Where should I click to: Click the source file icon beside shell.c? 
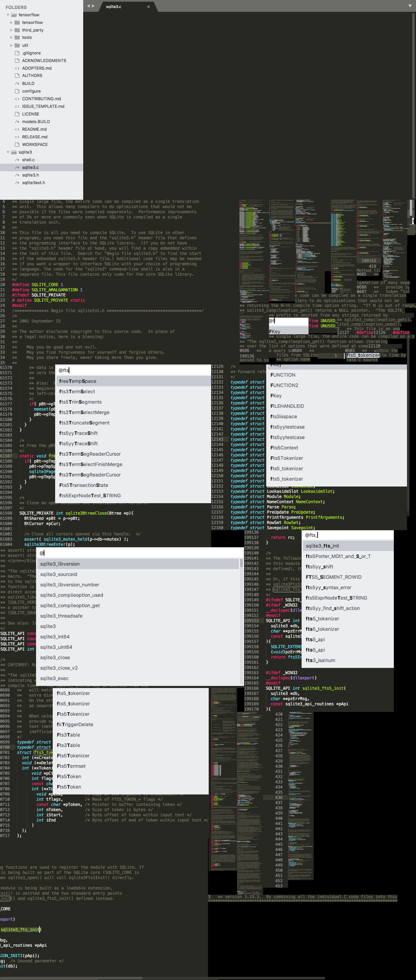pos(17,160)
